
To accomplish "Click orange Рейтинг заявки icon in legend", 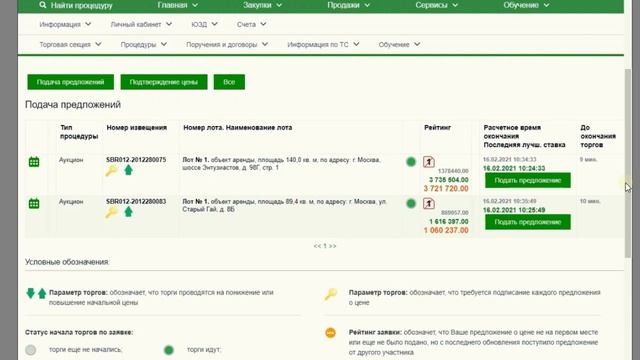I will tap(331, 333).
